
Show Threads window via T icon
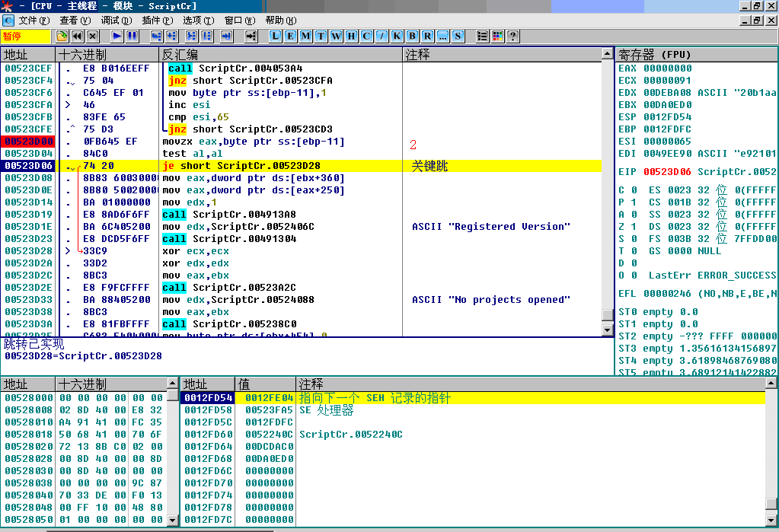[321, 37]
